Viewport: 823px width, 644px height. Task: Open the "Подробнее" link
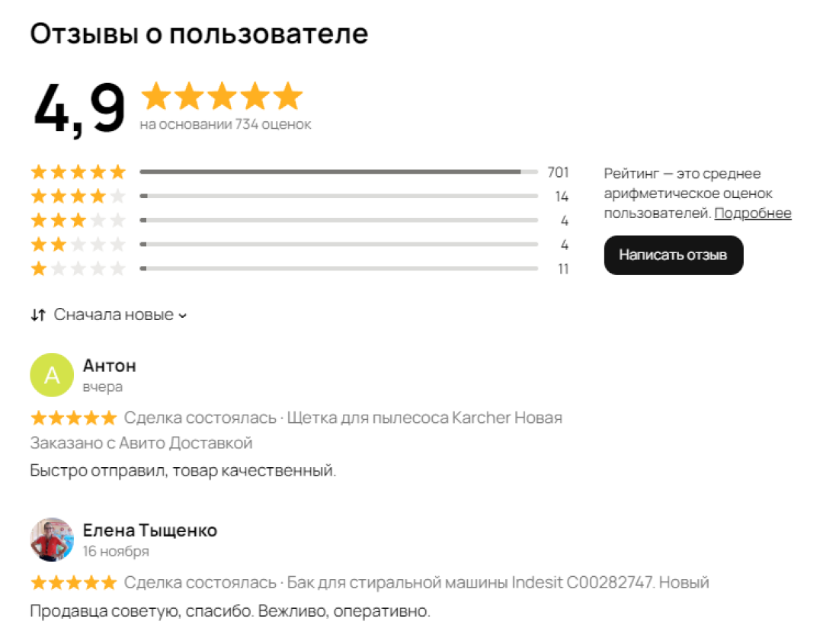[752, 213]
